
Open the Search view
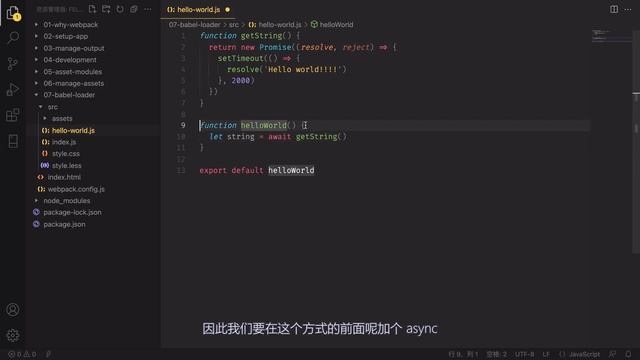[13, 38]
